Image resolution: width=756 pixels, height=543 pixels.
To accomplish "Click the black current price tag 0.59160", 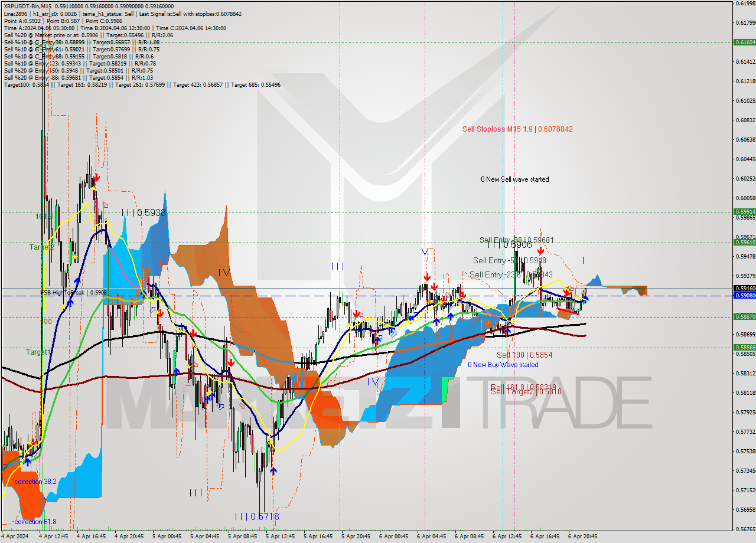I will tap(744, 288).
